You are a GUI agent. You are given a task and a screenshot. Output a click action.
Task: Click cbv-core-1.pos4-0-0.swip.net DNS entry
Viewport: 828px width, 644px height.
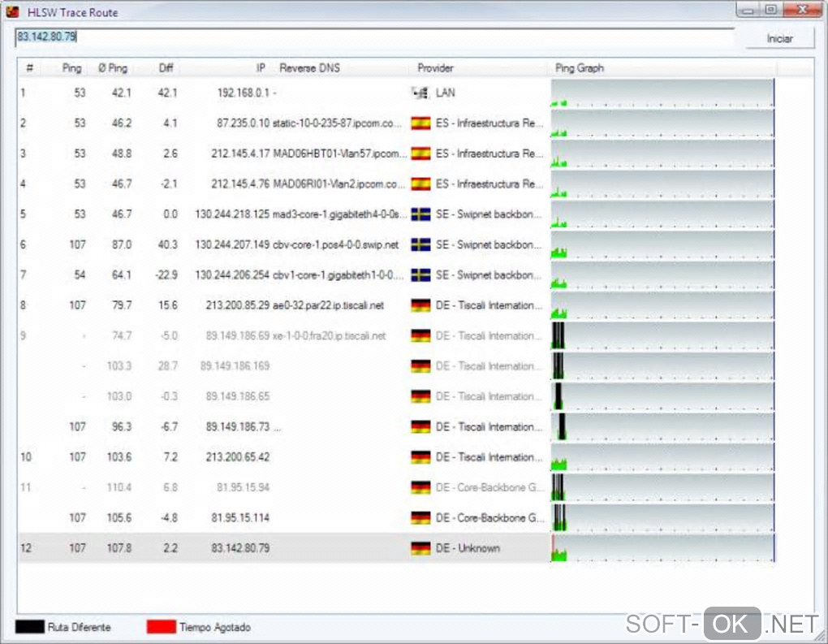335,244
